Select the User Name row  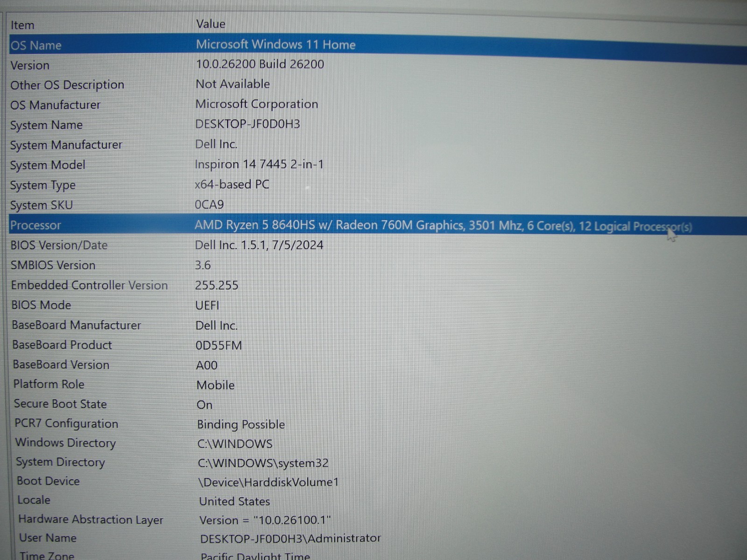tap(48, 538)
